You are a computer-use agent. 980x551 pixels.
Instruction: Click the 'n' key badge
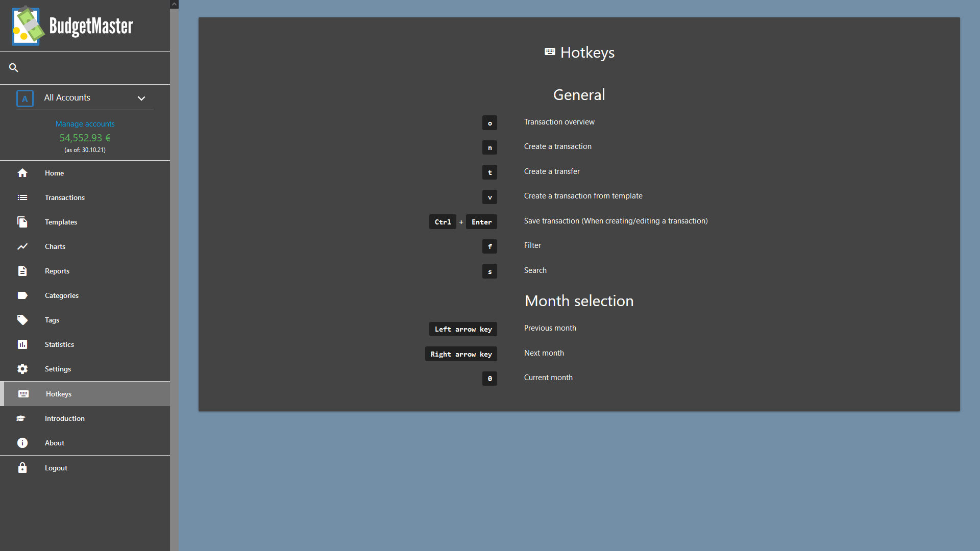pyautogui.click(x=489, y=147)
